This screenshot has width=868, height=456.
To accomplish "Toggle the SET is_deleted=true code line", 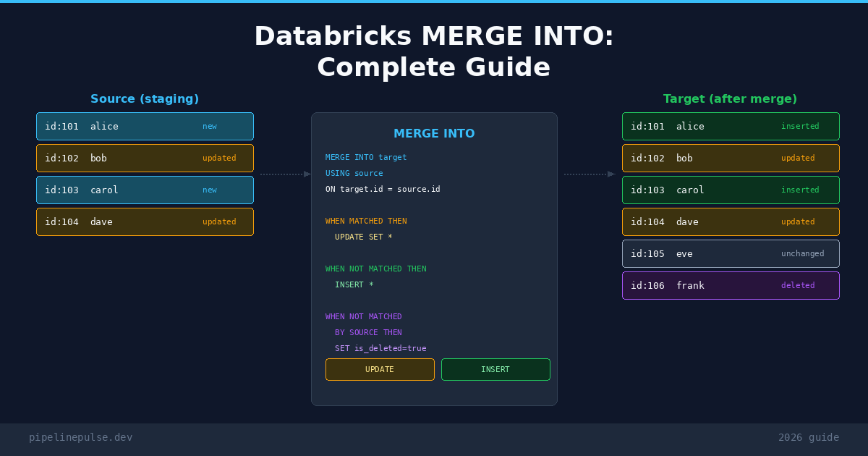I will [380, 348].
